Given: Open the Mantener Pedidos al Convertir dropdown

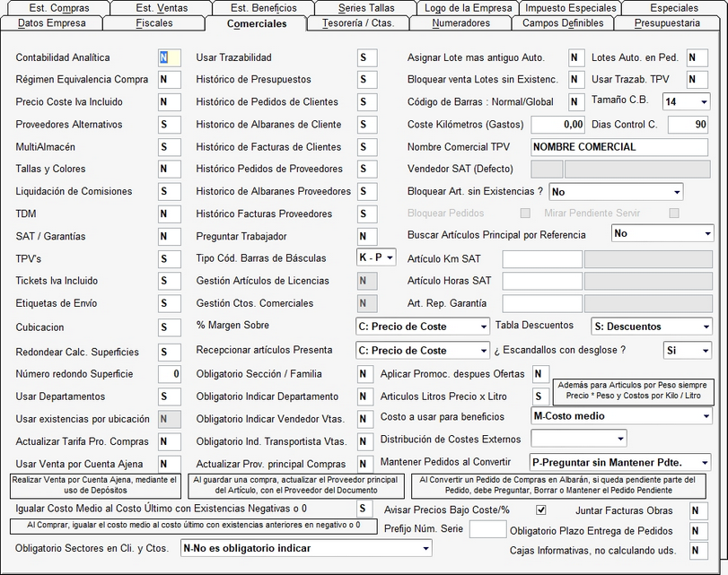Looking at the screenshot, I should 620,462.
